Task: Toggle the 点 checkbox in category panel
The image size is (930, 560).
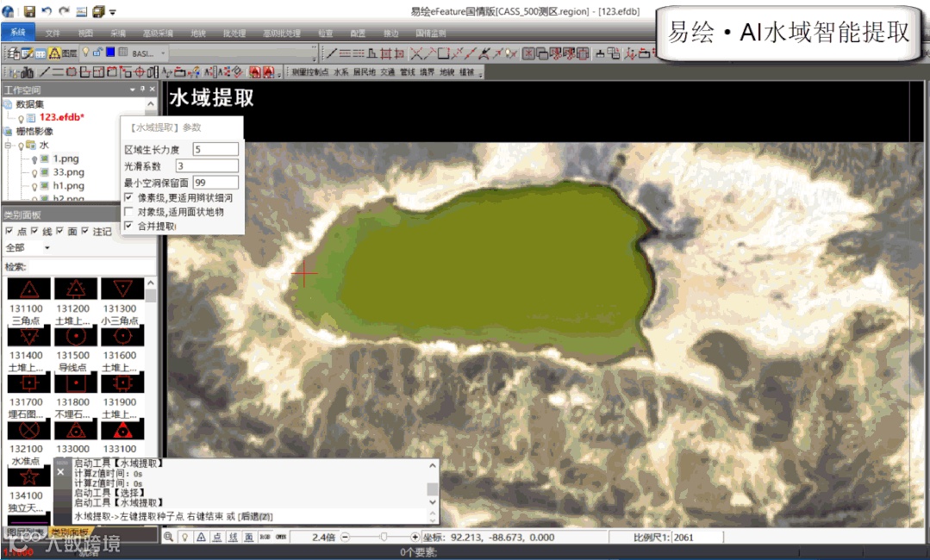Action: pos(9,231)
